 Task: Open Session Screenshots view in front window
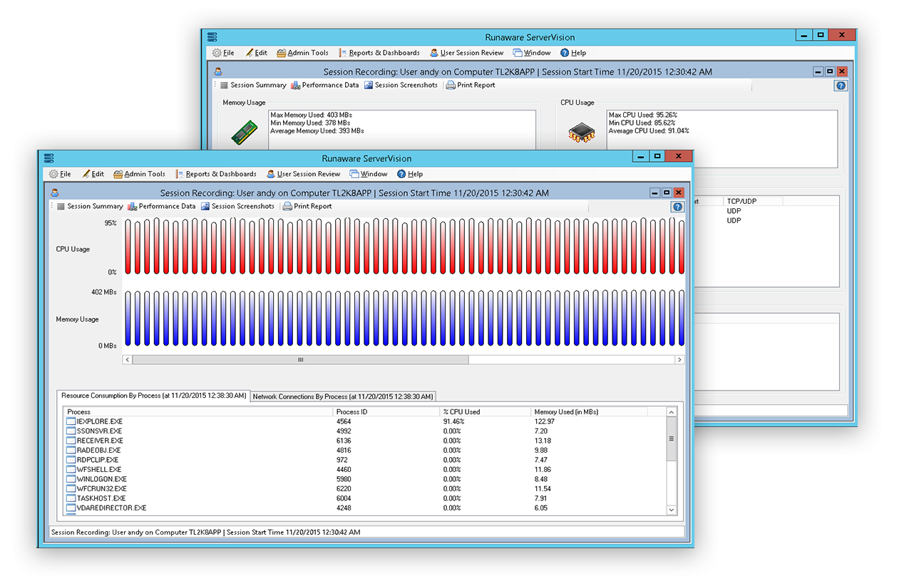point(242,206)
